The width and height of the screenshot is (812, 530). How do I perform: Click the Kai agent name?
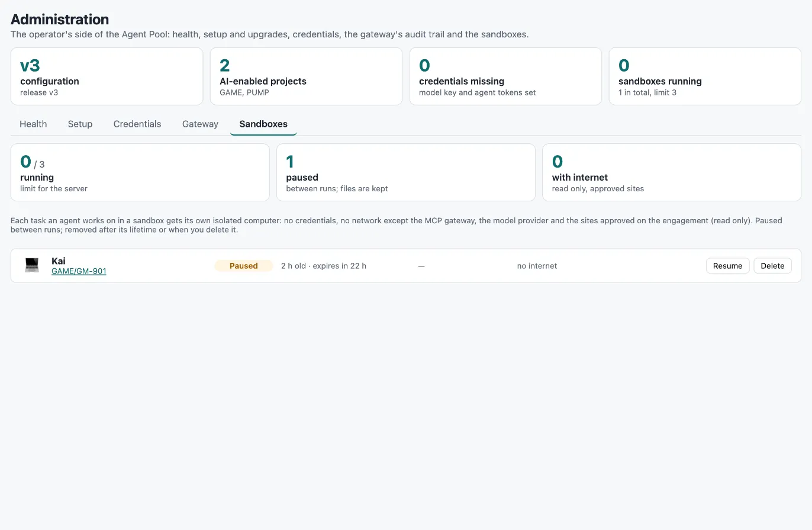pyautogui.click(x=59, y=261)
